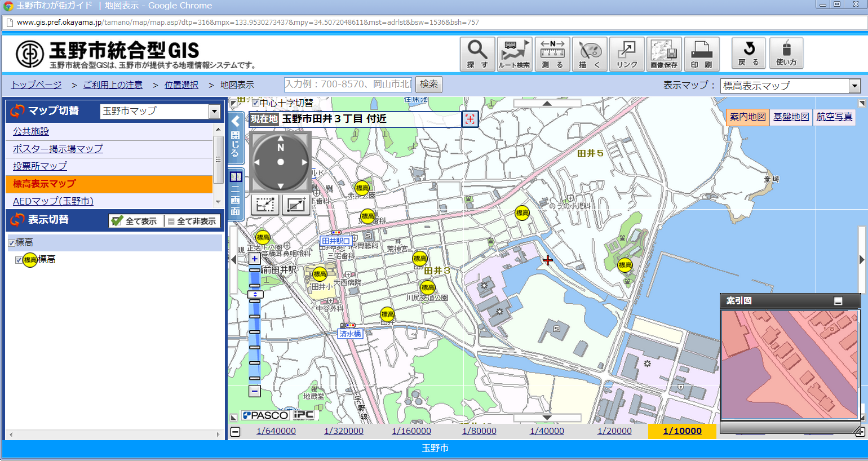Switch to 基盤地図 map type
Image resolution: width=868 pixels, height=461 pixels.
point(791,117)
